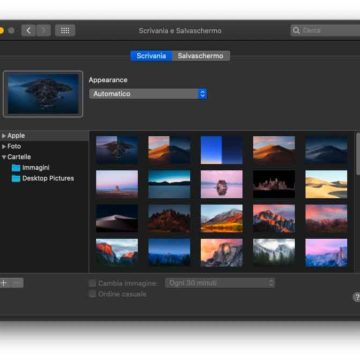Add a folder with the plus button
This screenshot has height=360, width=360.
[4, 283]
